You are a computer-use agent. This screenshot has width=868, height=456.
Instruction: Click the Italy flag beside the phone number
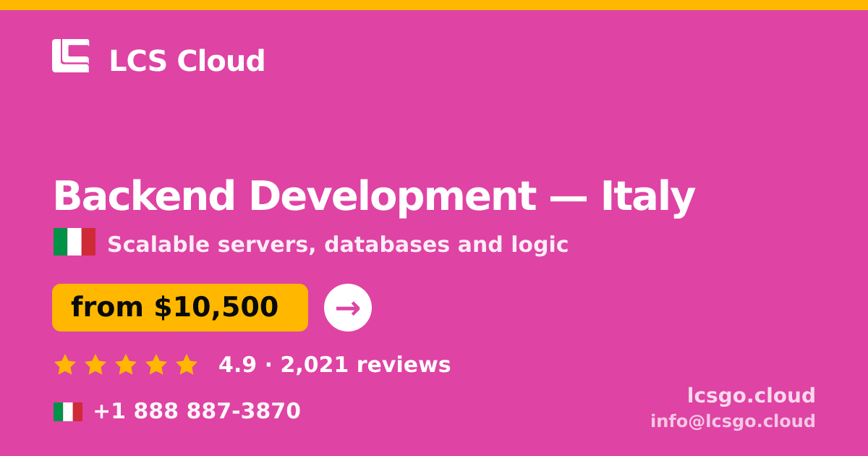click(x=68, y=412)
